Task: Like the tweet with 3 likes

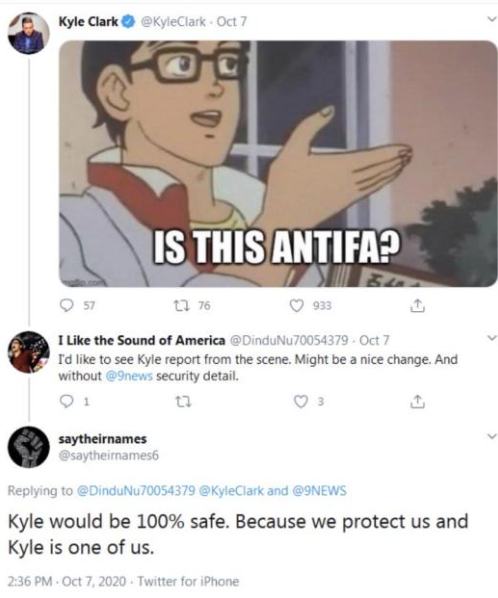Action: [x=301, y=401]
